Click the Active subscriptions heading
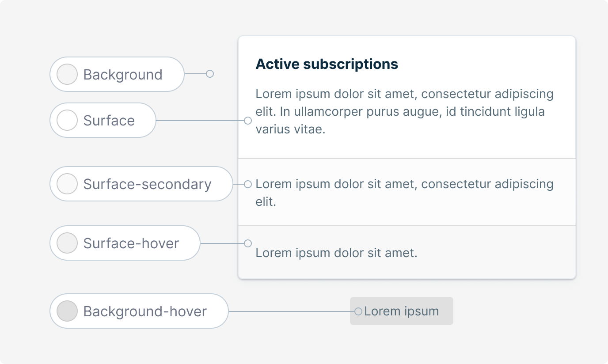 (x=327, y=64)
